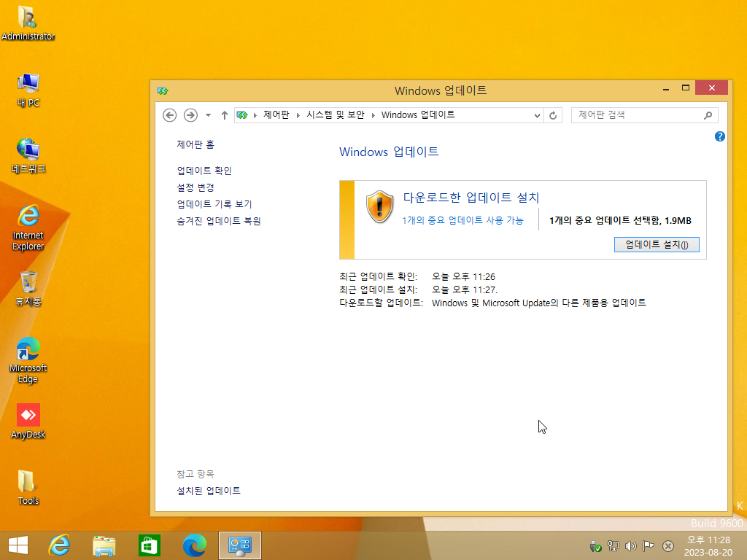Refresh the Windows Update page
Viewport: 747px width, 560px height.
553,115
